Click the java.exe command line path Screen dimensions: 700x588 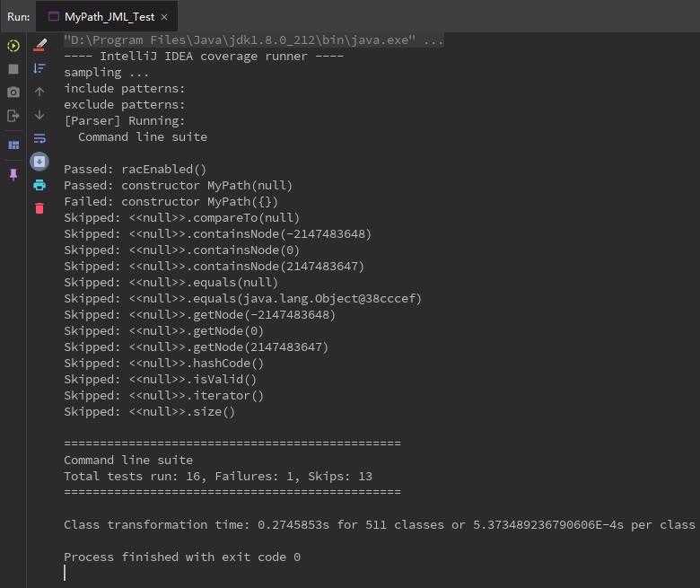(x=253, y=40)
